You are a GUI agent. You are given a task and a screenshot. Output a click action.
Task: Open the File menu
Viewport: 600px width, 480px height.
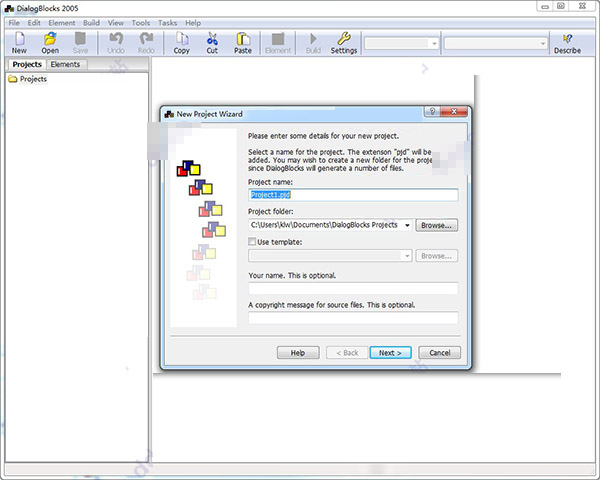(14, 23)
